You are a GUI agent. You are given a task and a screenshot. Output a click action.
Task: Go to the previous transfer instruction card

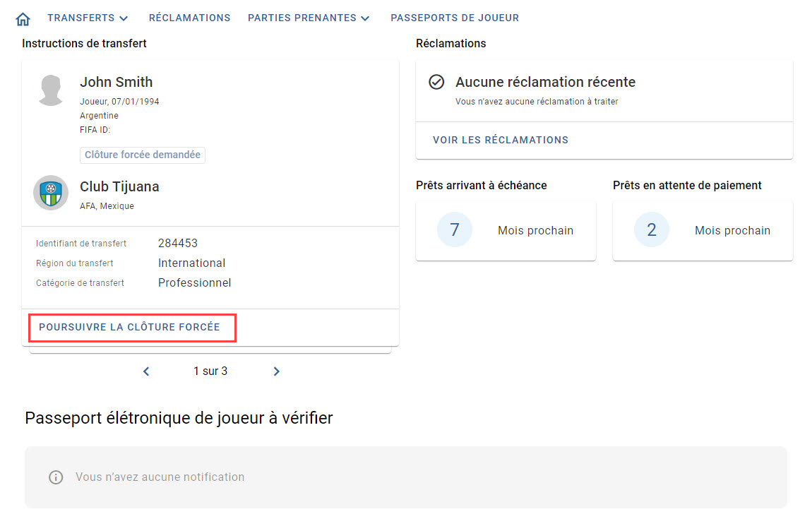pos(146,371)
